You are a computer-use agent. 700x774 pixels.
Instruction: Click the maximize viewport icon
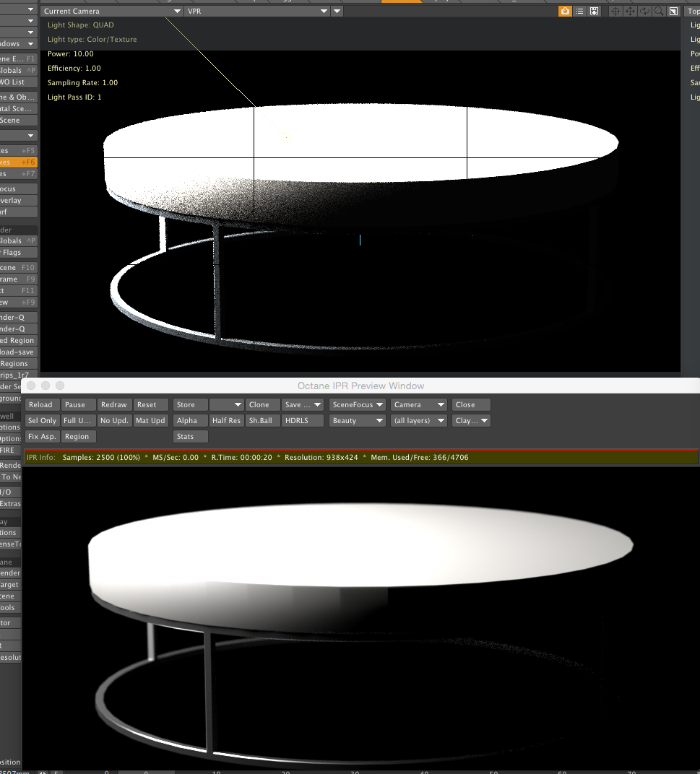673,11
